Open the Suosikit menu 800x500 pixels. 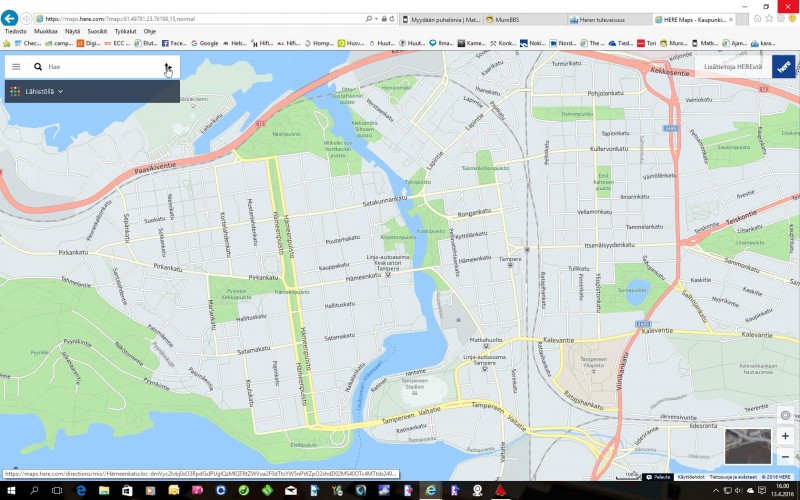click(97, 31)
